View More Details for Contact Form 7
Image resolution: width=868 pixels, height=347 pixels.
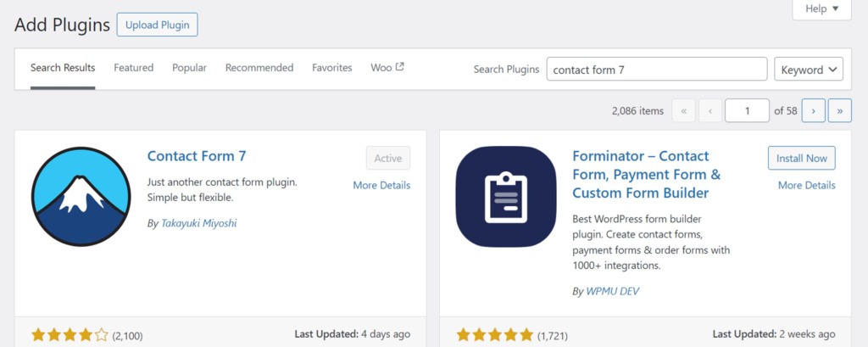tap(382, 185)
